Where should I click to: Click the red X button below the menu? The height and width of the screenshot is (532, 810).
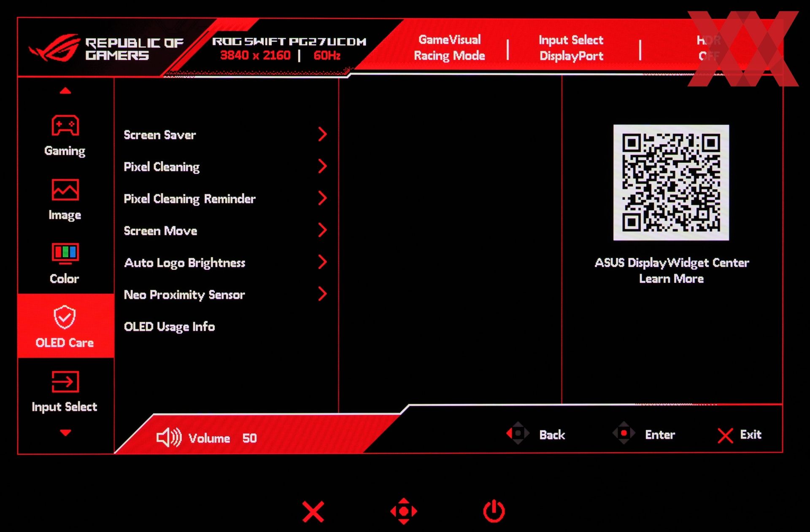click(313, 511)
